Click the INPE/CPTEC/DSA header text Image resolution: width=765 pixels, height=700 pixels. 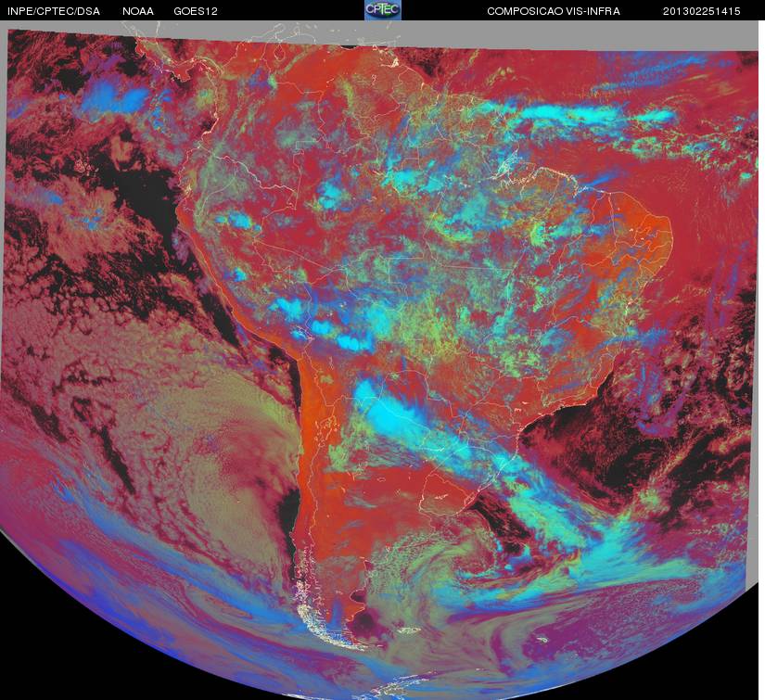click(x=54, y=11)
